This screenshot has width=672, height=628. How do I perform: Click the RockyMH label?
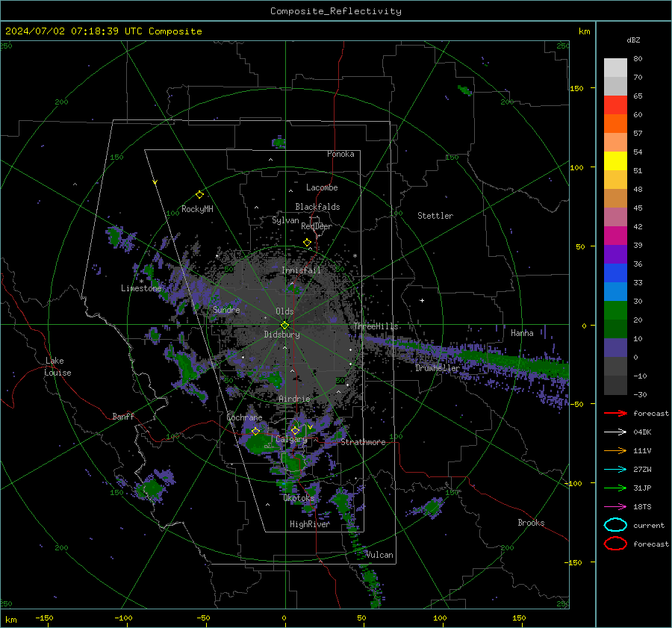tap(197, 209)
